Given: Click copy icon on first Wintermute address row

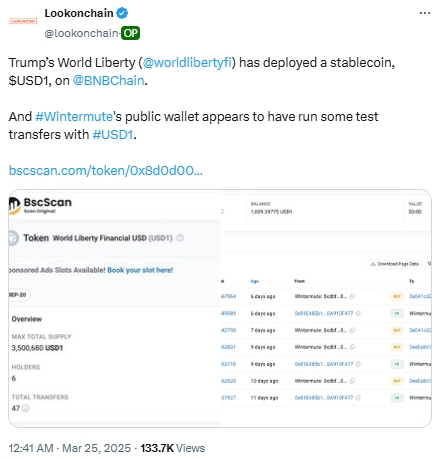Looking at the screenshot, I should coord(352,296).
